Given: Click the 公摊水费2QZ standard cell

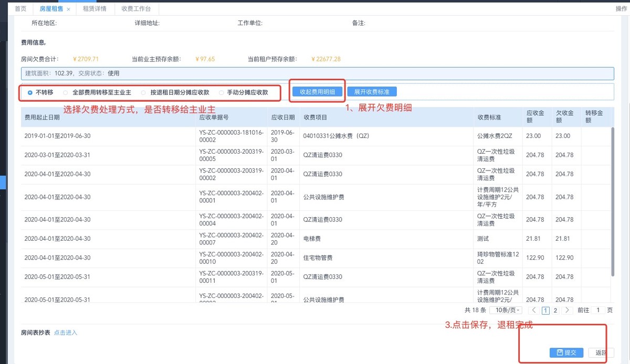Looking at the screenshot, I should 498,136.
